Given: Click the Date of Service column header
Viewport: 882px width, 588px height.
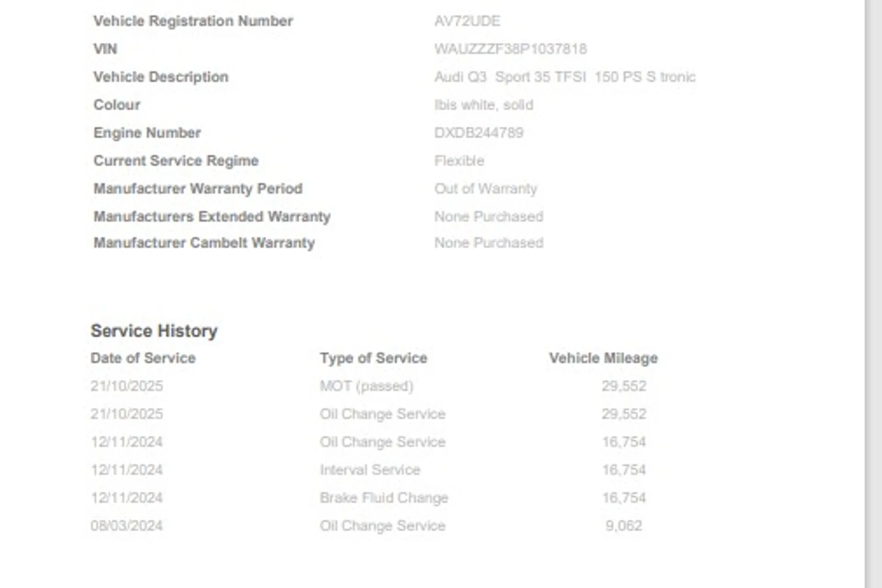Looking at the screenshot, I should 143,358.
